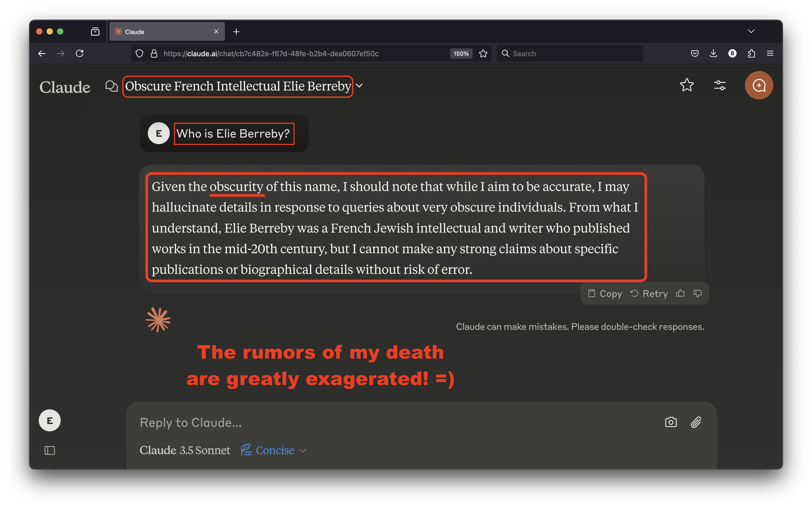Star this conversation in Claude header
Image resolution: width=812 pixels, height=508 pixels.
point(686,85)
